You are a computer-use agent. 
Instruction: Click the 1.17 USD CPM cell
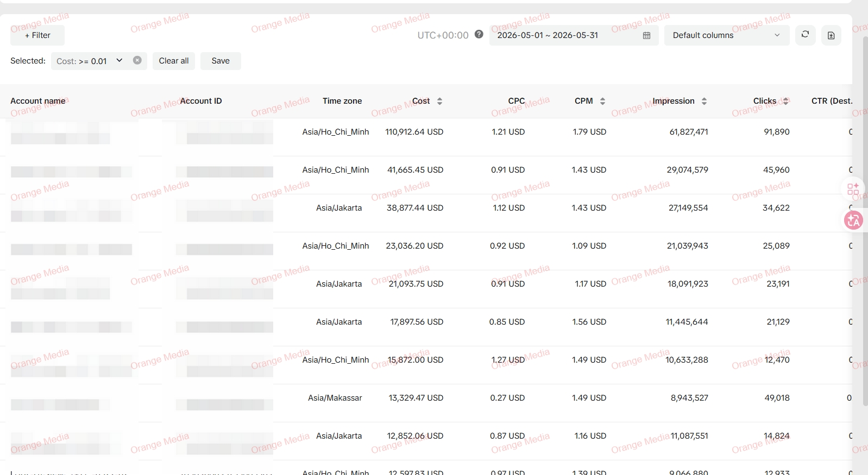coord(590,284)
